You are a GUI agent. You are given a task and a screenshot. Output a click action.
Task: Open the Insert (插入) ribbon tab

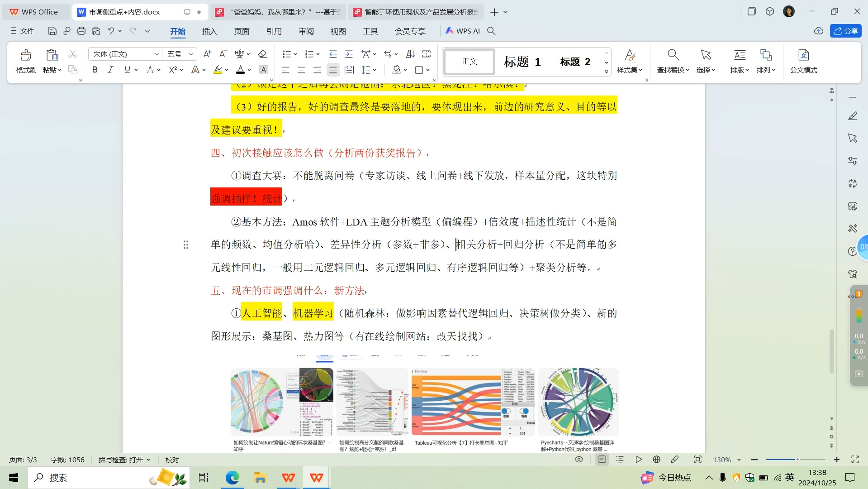[209, 31]
